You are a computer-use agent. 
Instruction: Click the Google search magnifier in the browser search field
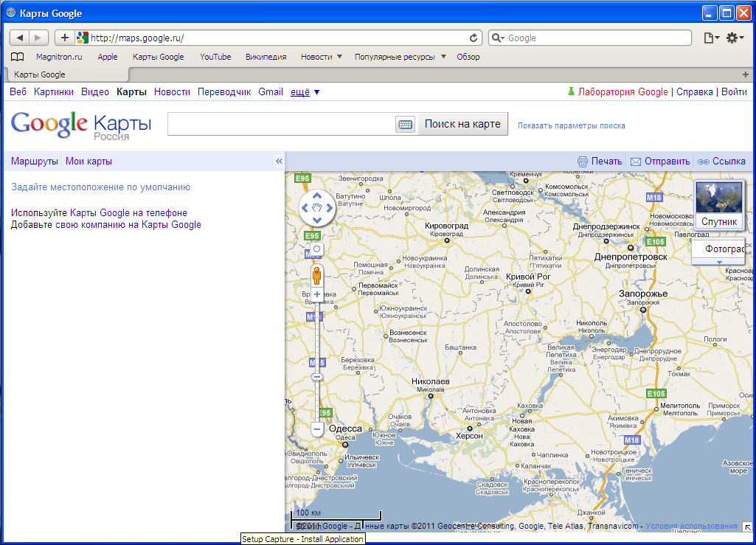pos(498,38)
